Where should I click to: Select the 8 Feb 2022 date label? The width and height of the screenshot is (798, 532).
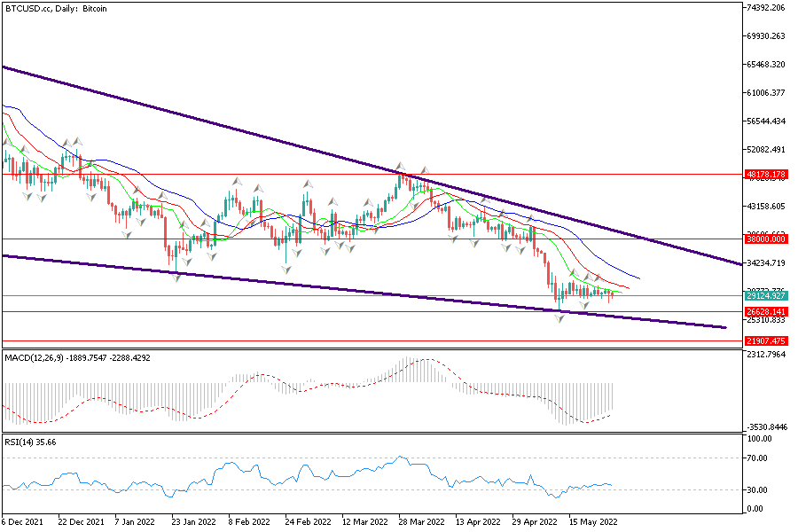click(249, 522)
